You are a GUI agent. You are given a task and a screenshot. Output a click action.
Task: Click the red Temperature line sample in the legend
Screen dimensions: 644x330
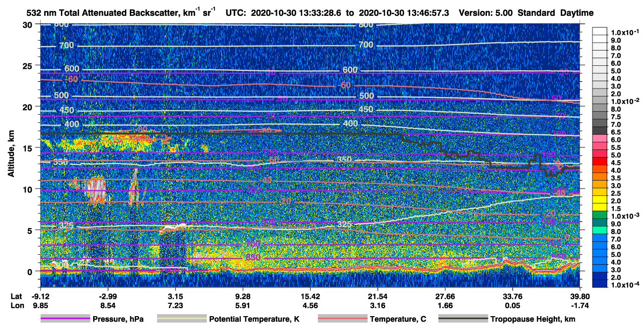(x=342, y=320)
